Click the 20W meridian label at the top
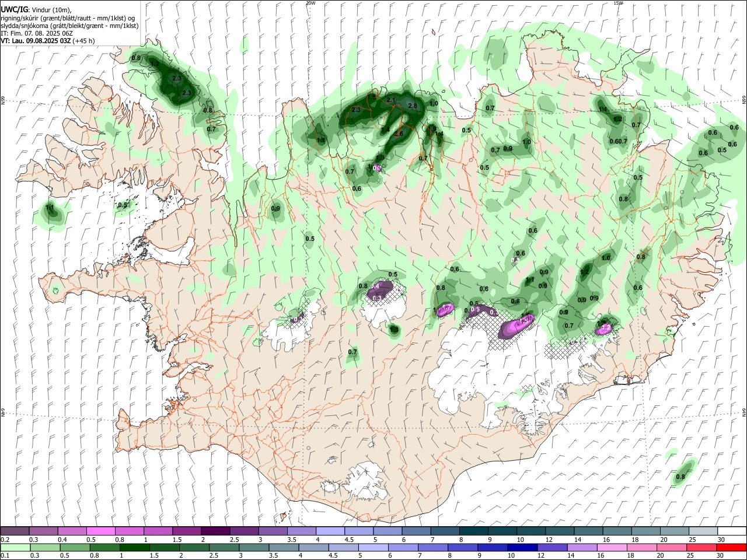 (x=310, y=3)
